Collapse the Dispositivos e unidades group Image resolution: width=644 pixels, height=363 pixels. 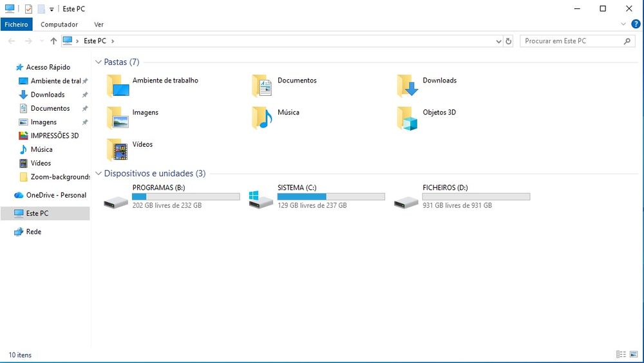click(x=98, y=173)
